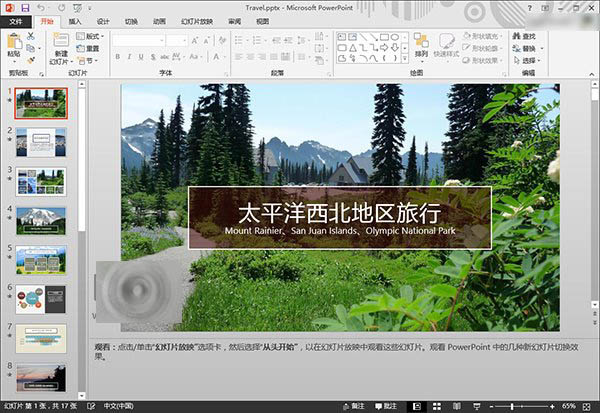Click the zoom slider handle in status bar
600x413 pixels.
click(512, 406)
